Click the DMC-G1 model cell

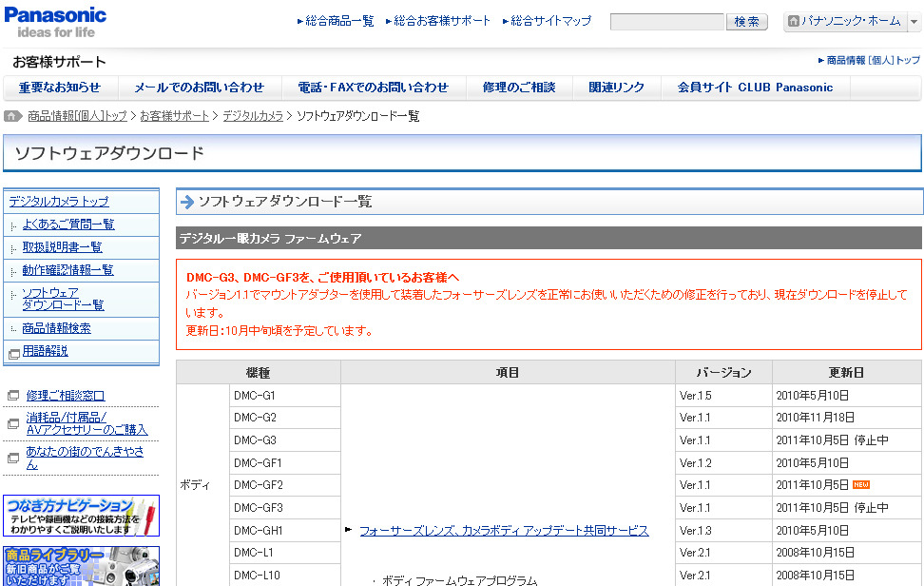click(284, 396)
